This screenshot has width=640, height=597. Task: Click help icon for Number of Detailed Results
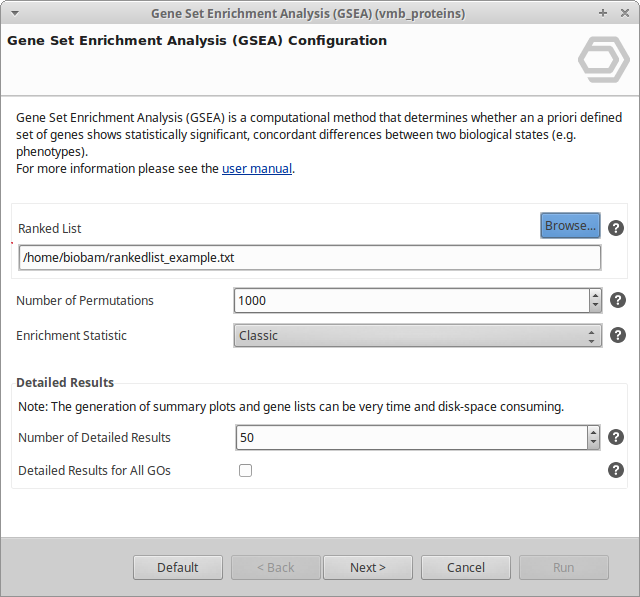point(618,437)
